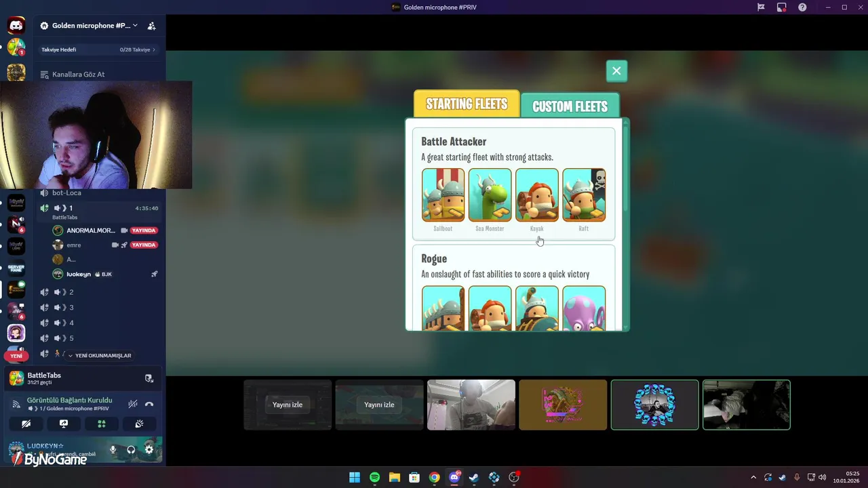The image size is (868, 488).
Task: Open OBS Studio from taskbar
Action: point(514,477)
